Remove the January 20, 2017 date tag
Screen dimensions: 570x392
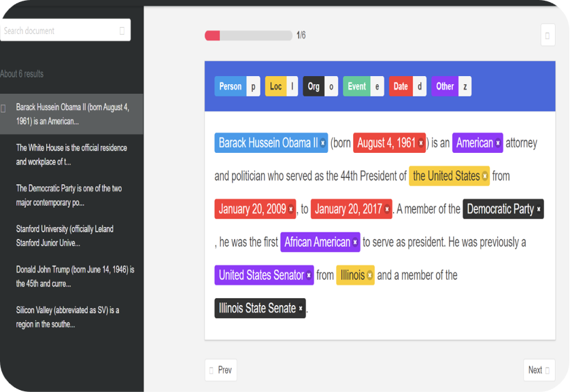(x=387, y=209)
